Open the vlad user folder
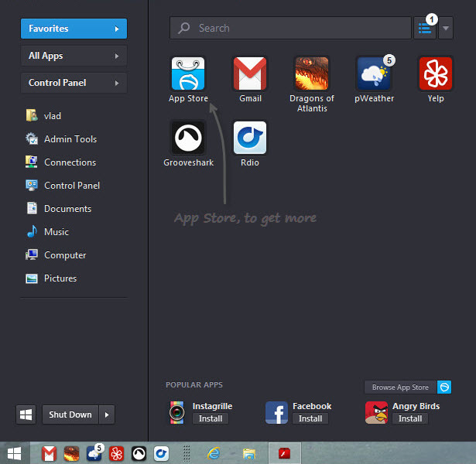 point(43,115)
